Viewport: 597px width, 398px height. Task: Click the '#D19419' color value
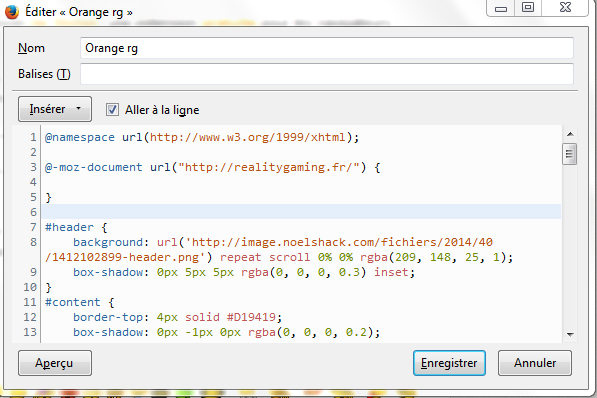[x=251, y=317]
